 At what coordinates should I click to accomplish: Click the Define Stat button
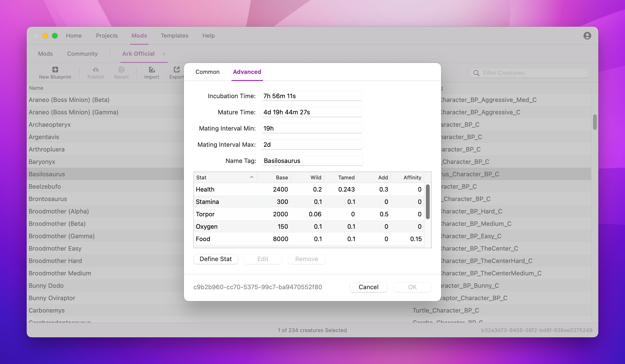tap(216, 259)
